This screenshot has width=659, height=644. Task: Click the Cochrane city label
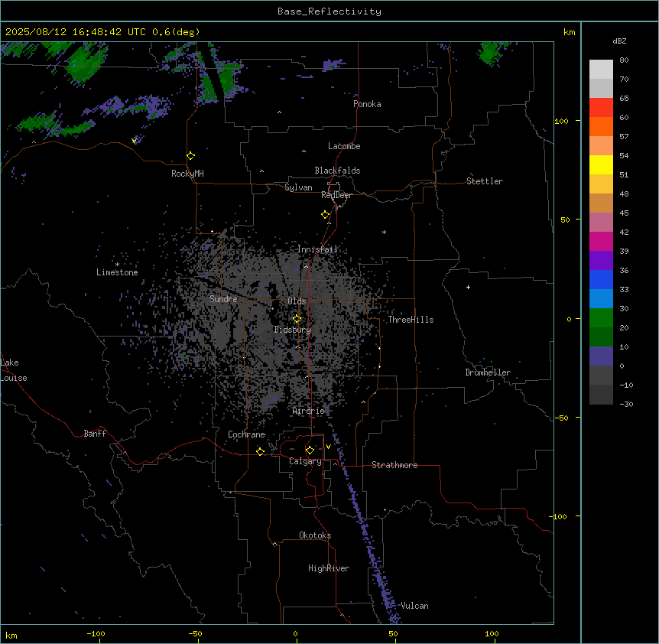click(x=247, y=434)
